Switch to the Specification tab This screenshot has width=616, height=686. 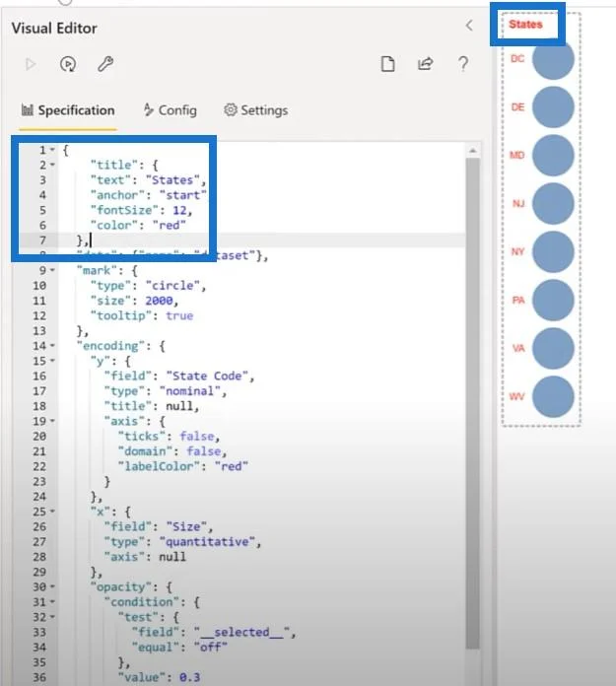(x=68, y=110)
